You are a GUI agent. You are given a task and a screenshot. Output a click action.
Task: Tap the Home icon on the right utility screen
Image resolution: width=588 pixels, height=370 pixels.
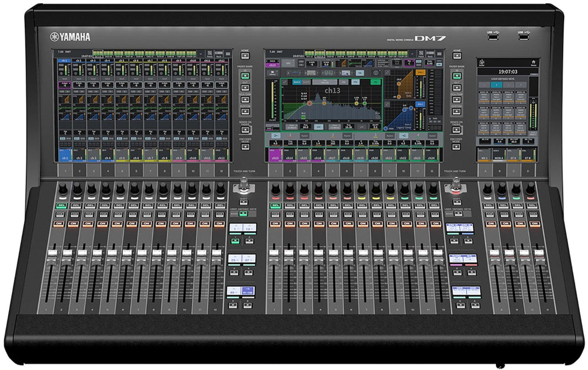pyautogui.click(x=533, y=62)
